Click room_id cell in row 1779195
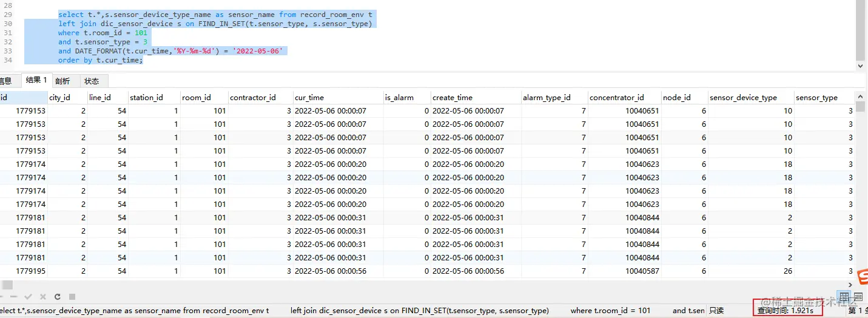Screen dimensions: 868x318 pos(204,271)
